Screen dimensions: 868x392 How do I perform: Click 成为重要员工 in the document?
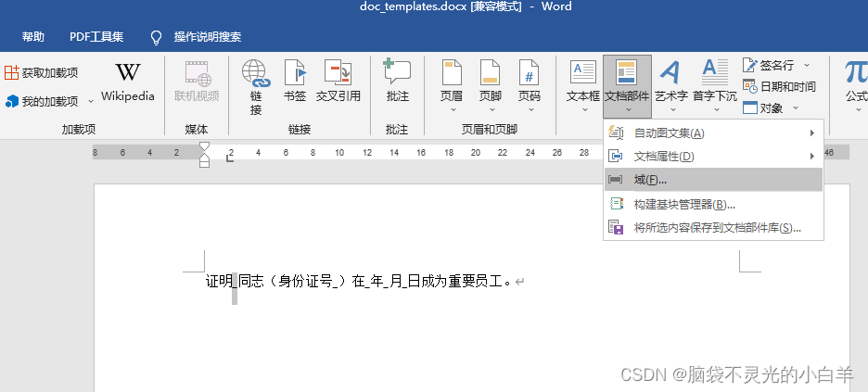point(460,282)
